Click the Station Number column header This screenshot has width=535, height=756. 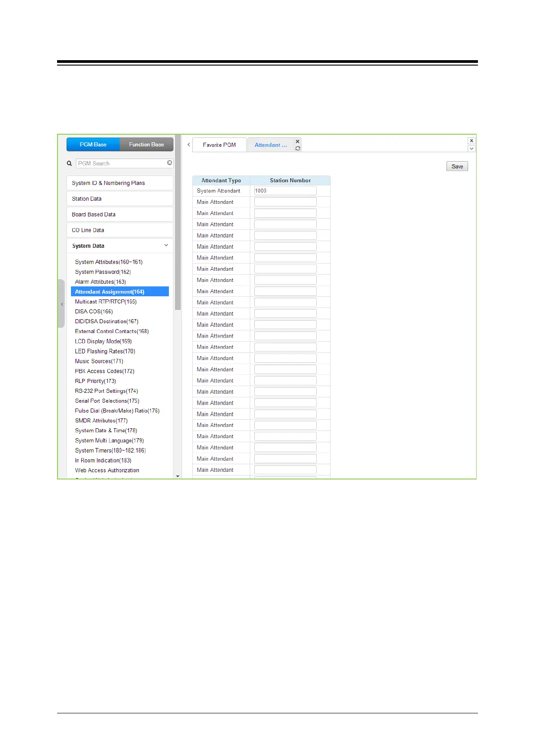(290, 180)
